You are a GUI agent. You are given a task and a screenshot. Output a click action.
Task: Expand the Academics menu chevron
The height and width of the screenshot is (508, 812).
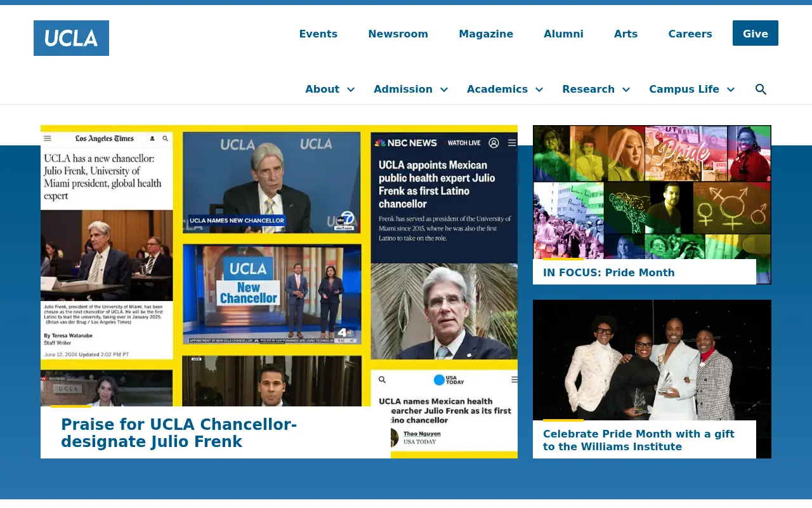coord(539,90)
